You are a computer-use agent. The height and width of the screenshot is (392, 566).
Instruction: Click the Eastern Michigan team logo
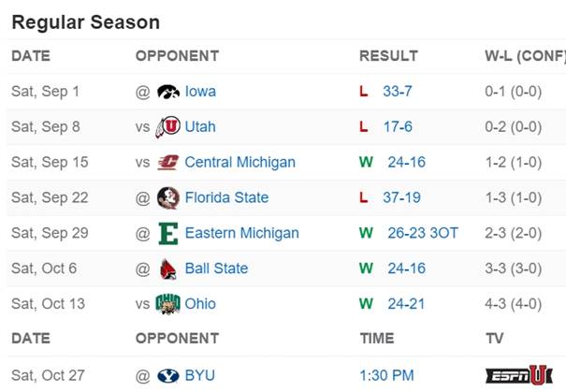point(168,233)
